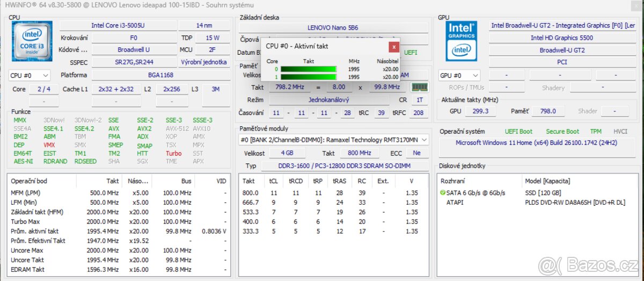Click the AVX2 feature flag

tap(144, 129)
